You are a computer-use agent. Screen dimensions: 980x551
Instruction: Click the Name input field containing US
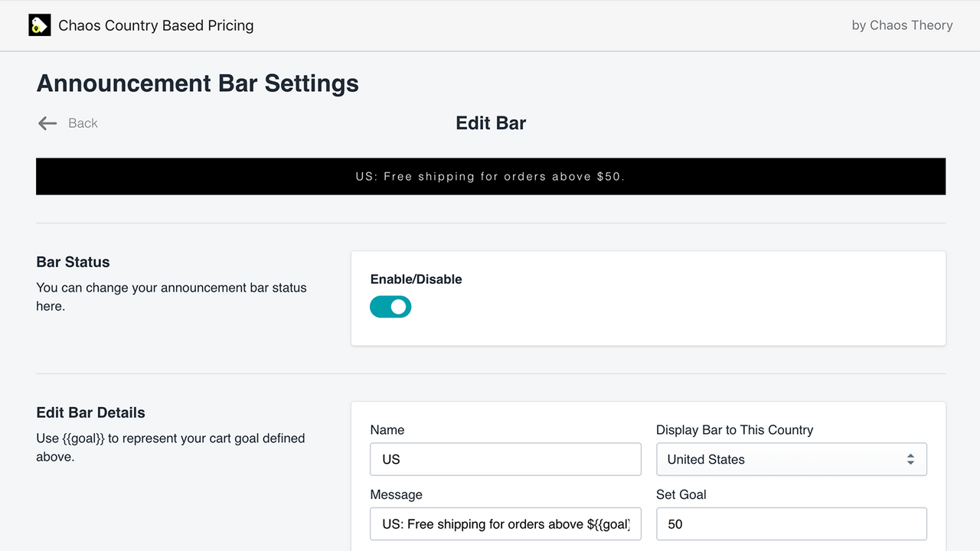(505, 459)
